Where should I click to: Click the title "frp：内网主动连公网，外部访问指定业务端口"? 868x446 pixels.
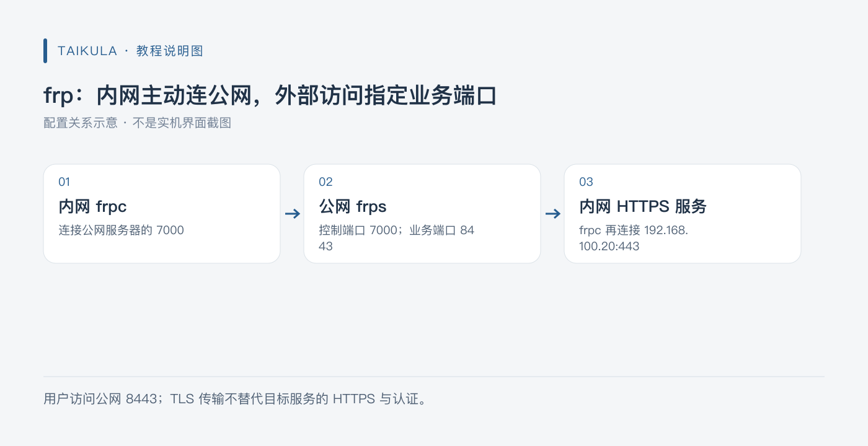tap(270, 96)
